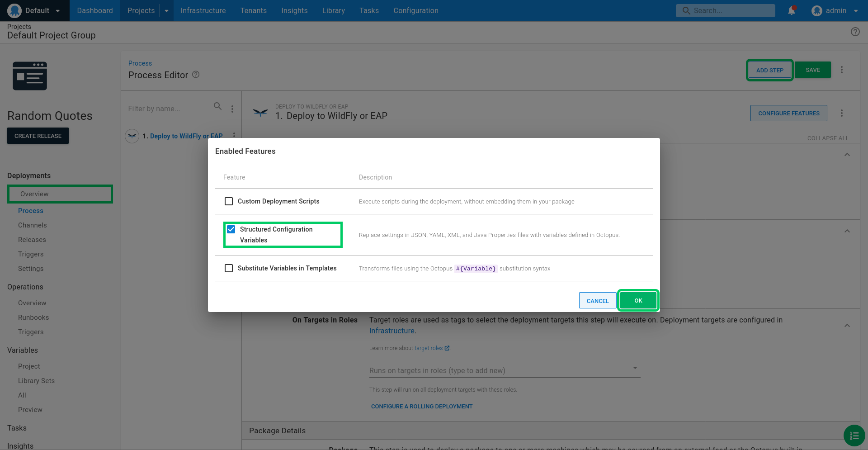
Task: Open the target roles dropdown
Action: tap(505, 370)
